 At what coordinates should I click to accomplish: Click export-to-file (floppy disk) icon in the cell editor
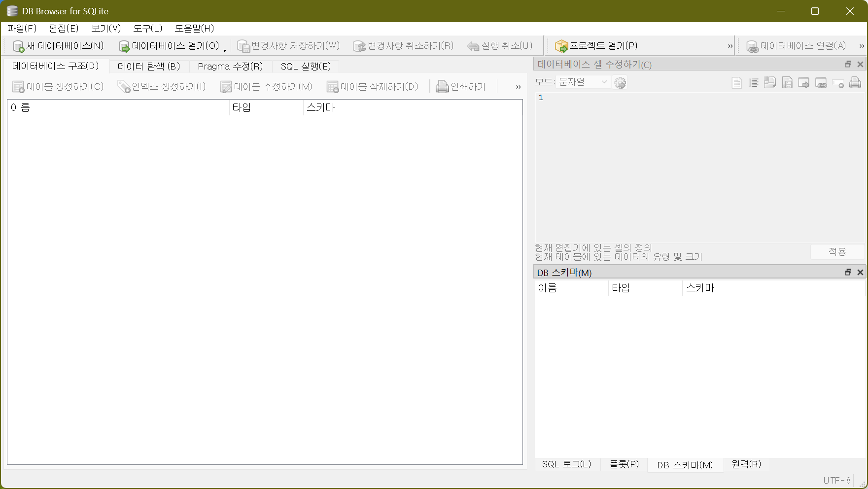point(787,83)
